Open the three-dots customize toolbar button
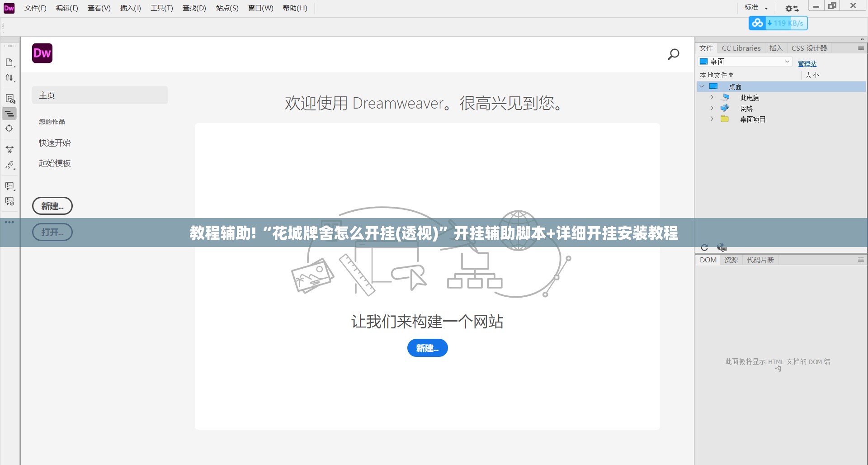The width and height of the screenshot is (868, 465). click(9, 222)
